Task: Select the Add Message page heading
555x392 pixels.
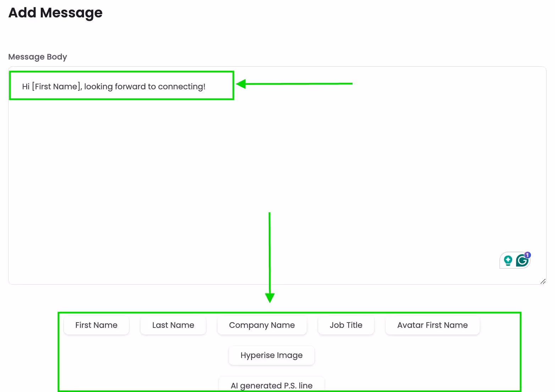Action: point(55,13)
